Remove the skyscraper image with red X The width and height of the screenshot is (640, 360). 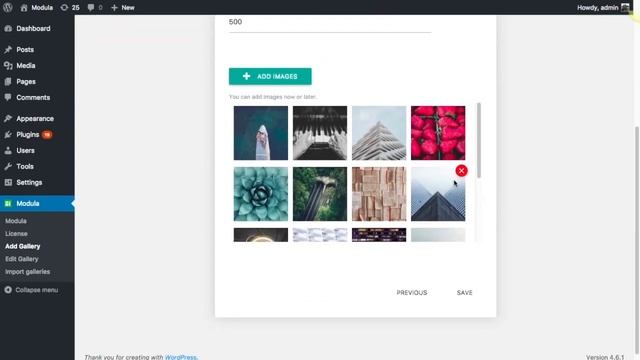point(461,171)
